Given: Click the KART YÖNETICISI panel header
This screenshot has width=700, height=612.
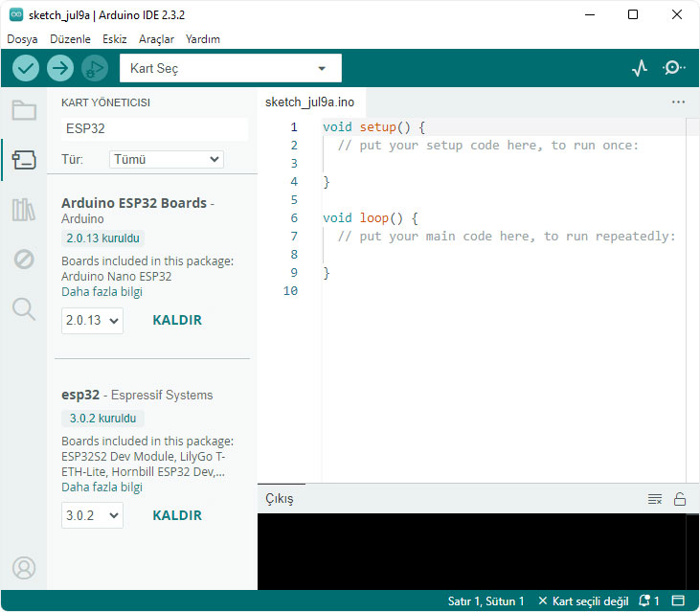Looking at the screenshot, I should [105, 102].
